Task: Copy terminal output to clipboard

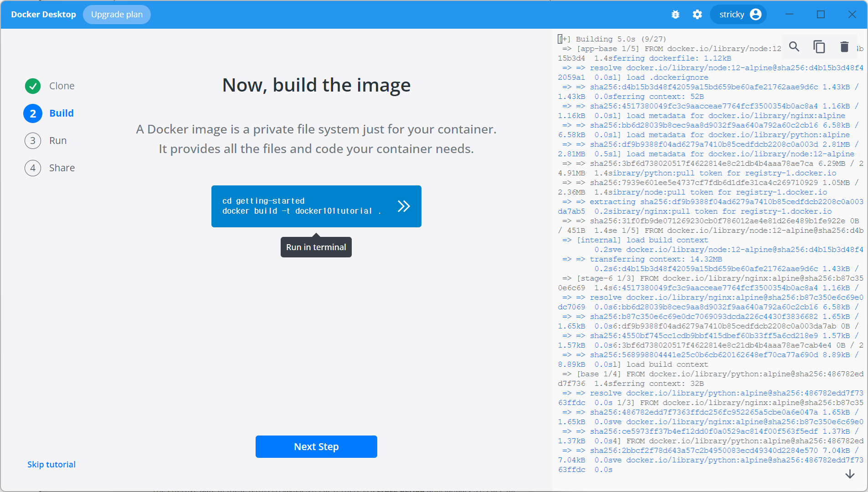Action: pyautogui.click(x=819, y=46)
